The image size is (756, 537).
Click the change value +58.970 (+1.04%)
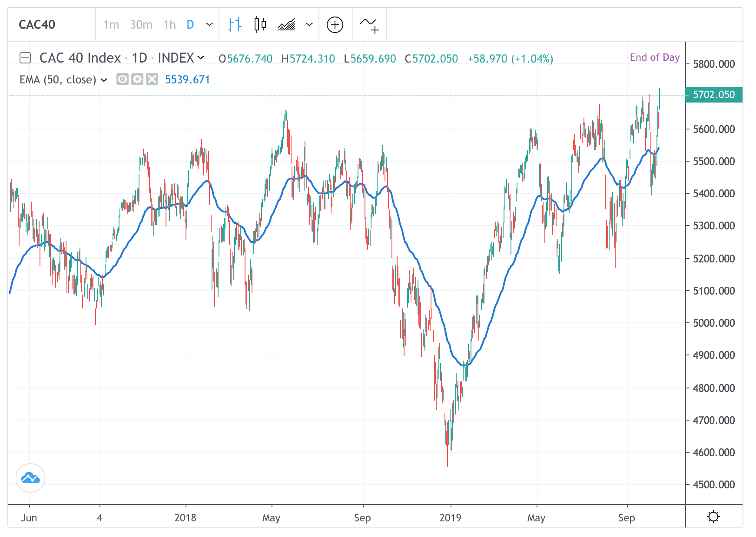coord(510,59)
